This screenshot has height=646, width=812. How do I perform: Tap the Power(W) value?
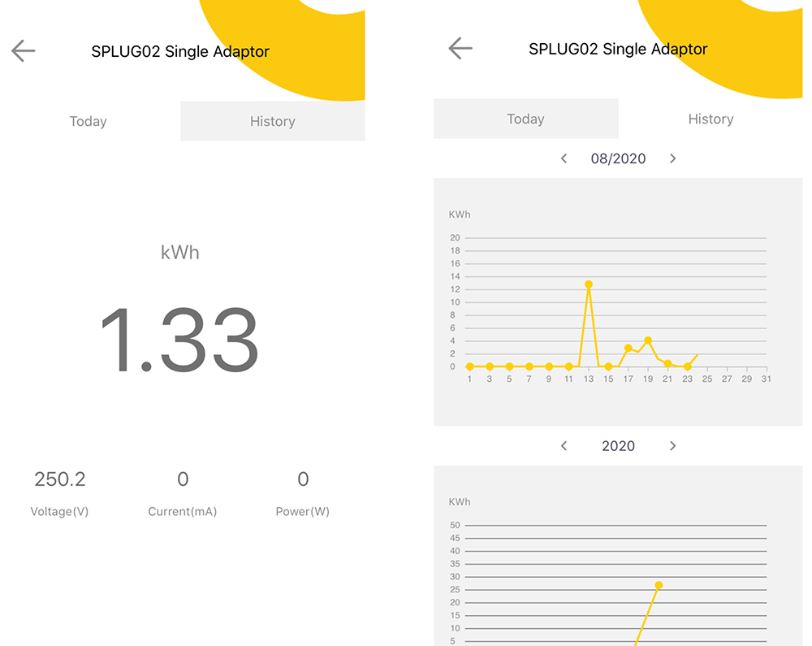[x=303, y=479]
